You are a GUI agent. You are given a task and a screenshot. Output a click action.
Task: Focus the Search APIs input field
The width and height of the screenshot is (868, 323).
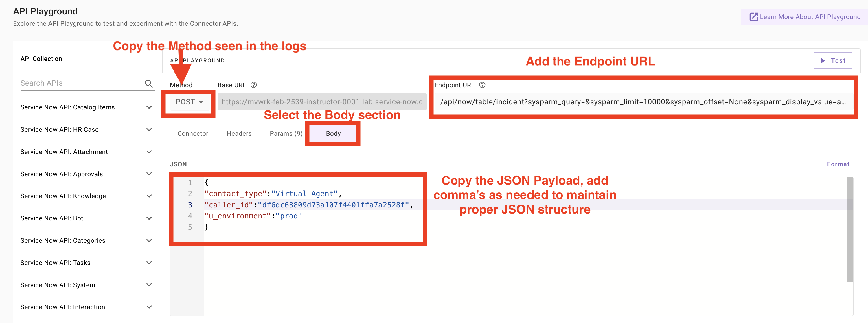tap(81, 83)
